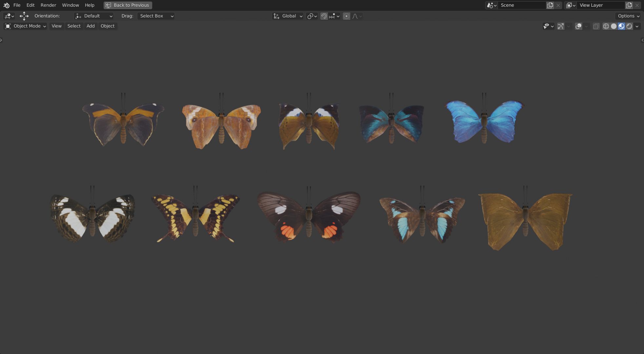Switch to Solid viewport shading

pyautogui.click(x=614, y=26)
